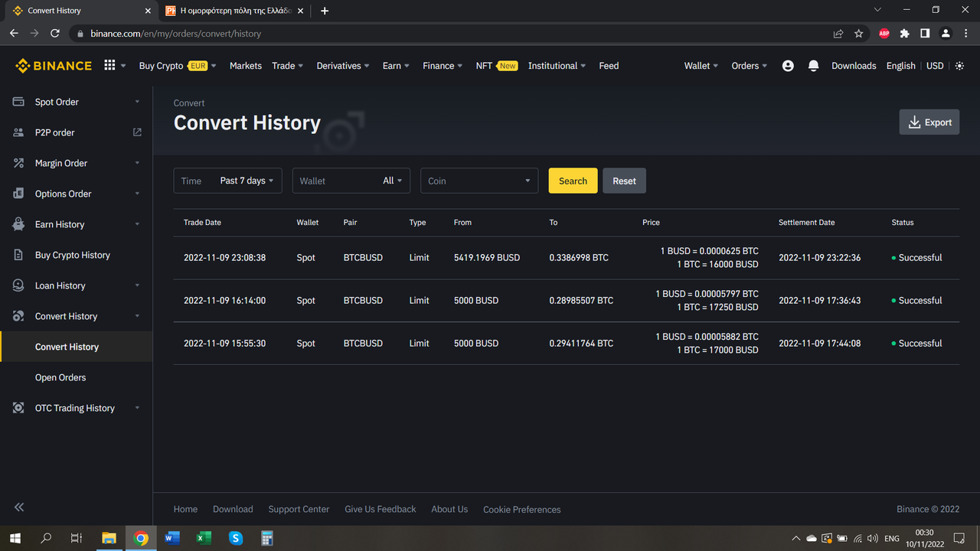Reload the page in Chrome
Image resolution: width=980 pixels, height=551 pixels.
tap(55, 34)
